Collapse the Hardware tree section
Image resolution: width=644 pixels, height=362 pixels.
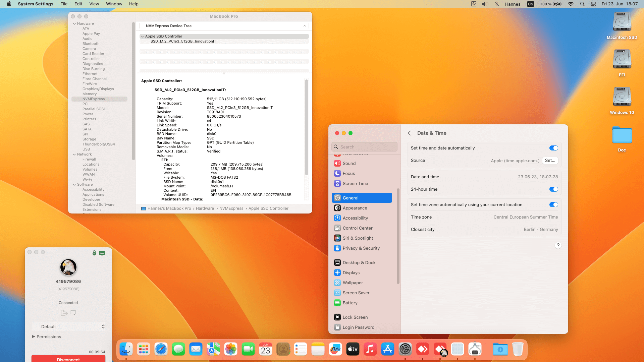tap(74, 24)
